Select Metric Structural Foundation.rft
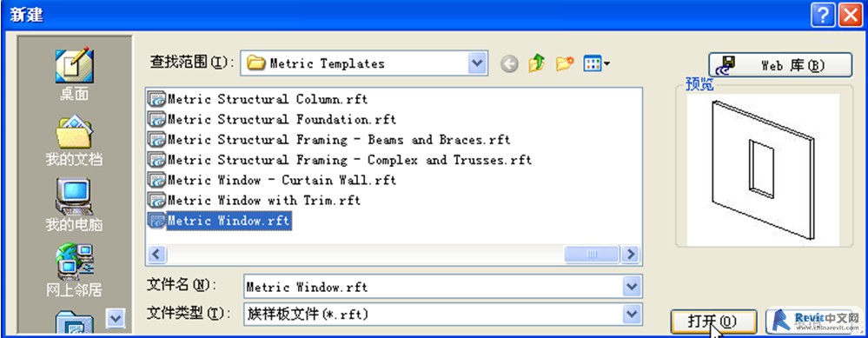 pyautogui.click(x=282, y=120)
